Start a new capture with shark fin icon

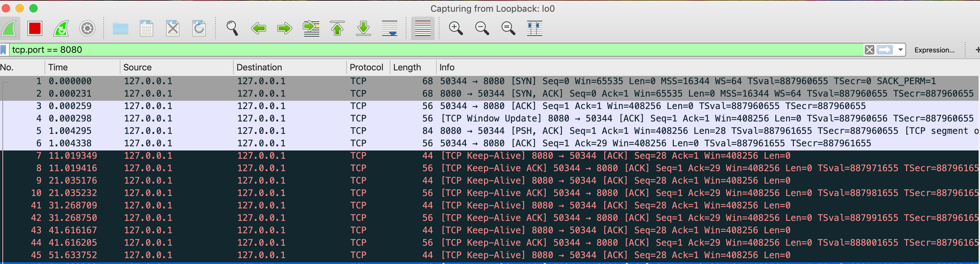(x=9, y=29)
